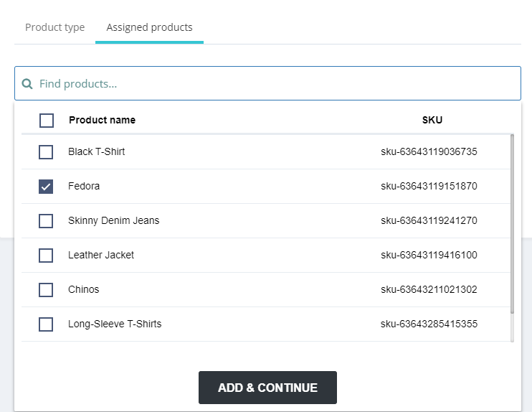Check the Black T-Shirt checkbox

click(46, 152)
